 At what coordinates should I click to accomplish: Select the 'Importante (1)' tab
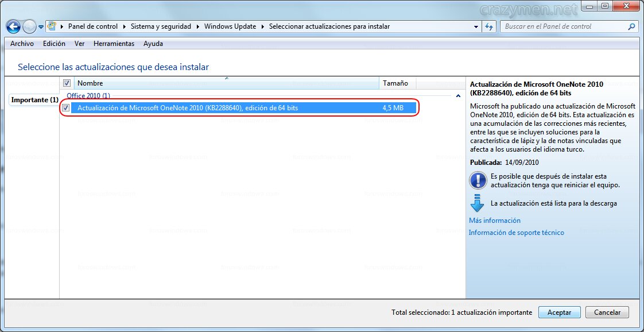[34, 100]
